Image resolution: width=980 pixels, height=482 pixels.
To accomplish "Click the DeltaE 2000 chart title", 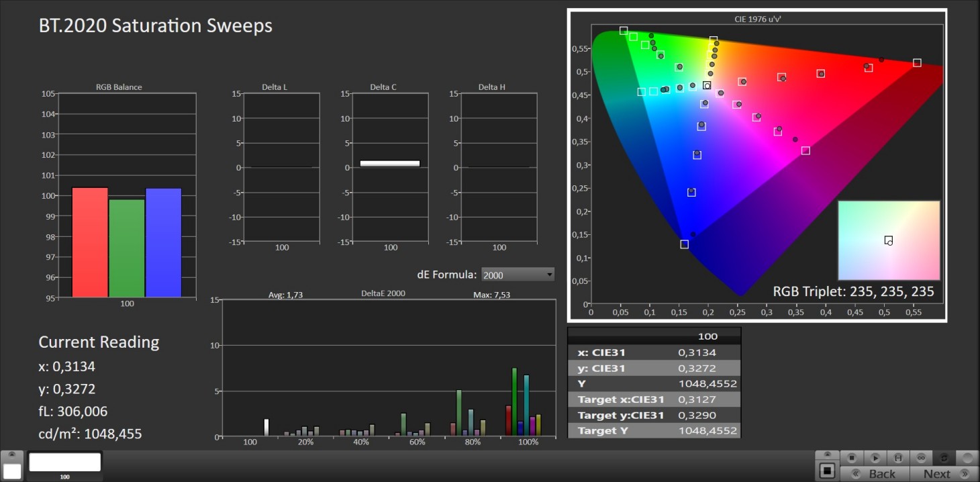I will 383,294.
